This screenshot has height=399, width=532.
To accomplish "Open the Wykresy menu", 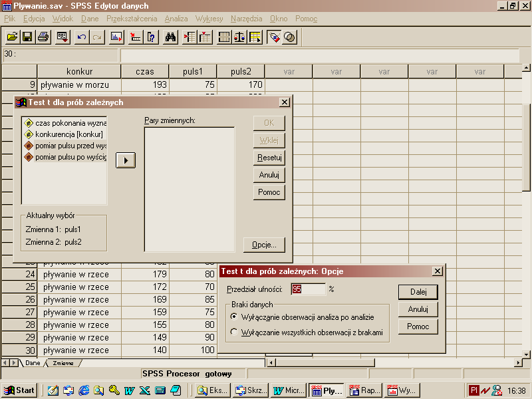I will click(x=209, y=19).
